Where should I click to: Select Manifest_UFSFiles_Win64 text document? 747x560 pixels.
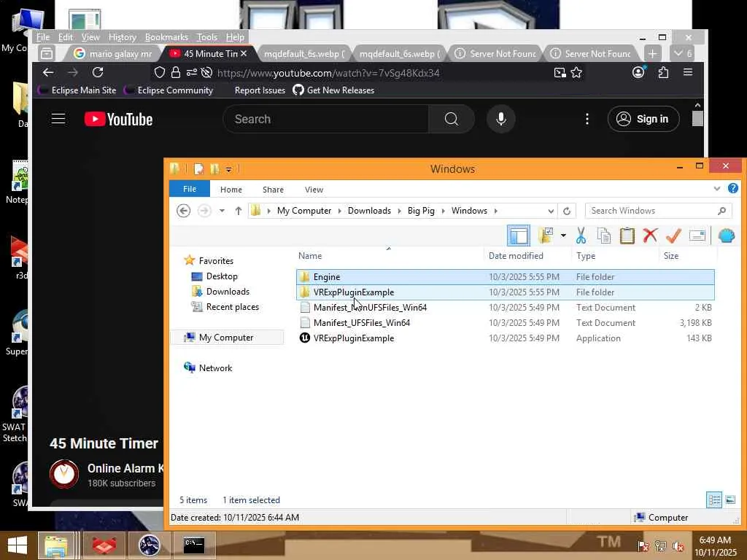click(505, 322)
